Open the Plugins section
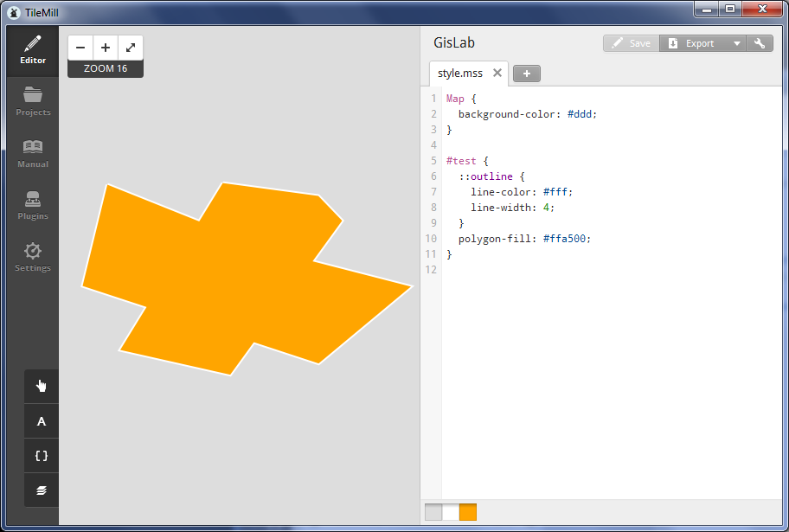The image size is (789, 532). 33,206
